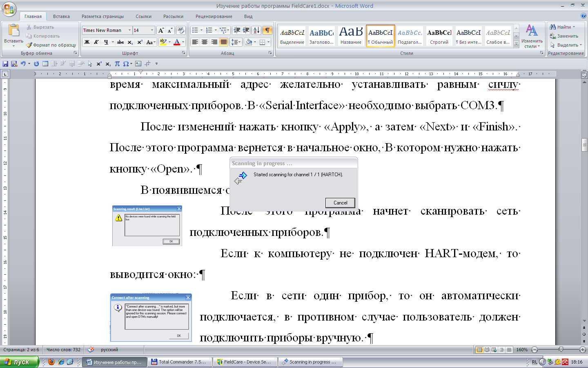Apply subscript in the Font group
Image resolution: width=588 pixels, height=368 pixels.
tap(130, 42)
